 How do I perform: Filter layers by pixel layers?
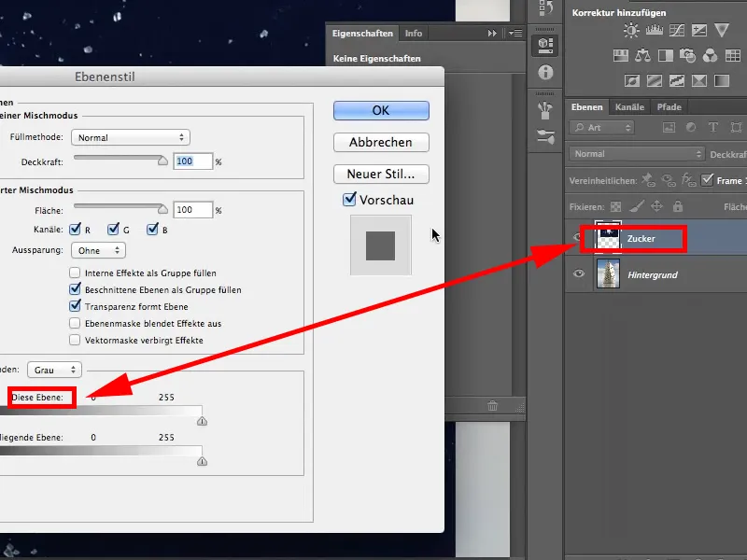pyautogui.click(x=669, y=127)
